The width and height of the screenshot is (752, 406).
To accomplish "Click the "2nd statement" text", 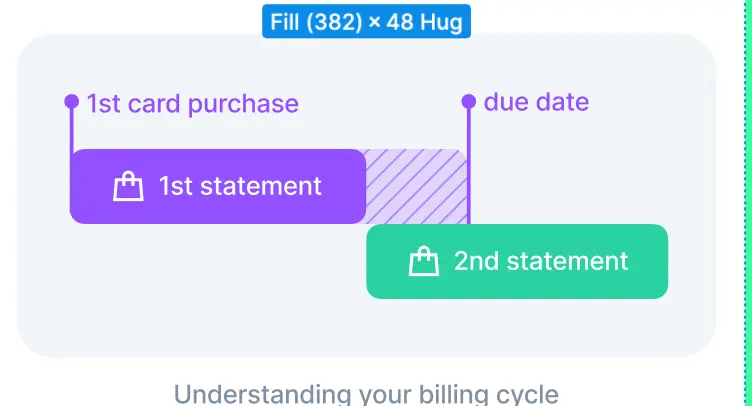I will (x=541, y=262).
